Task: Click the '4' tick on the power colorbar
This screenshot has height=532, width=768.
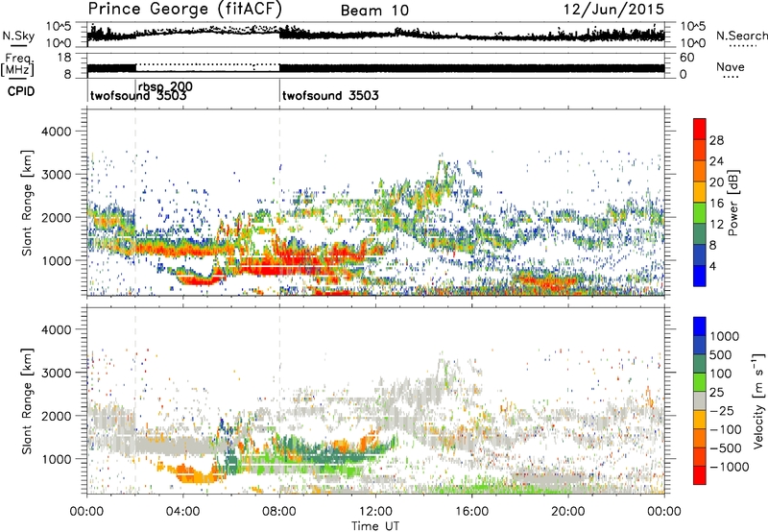Action: [712, 267]
